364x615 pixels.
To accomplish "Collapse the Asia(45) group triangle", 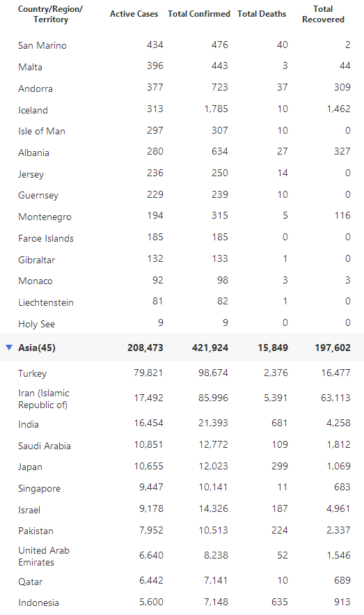I will (x=10, y=347).
